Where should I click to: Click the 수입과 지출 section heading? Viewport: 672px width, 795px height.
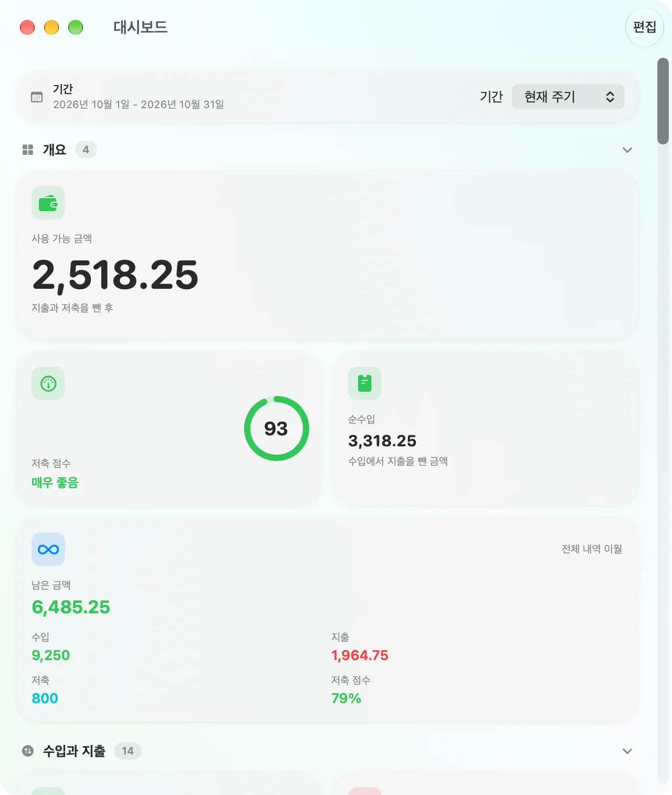[x=74, y=751]
